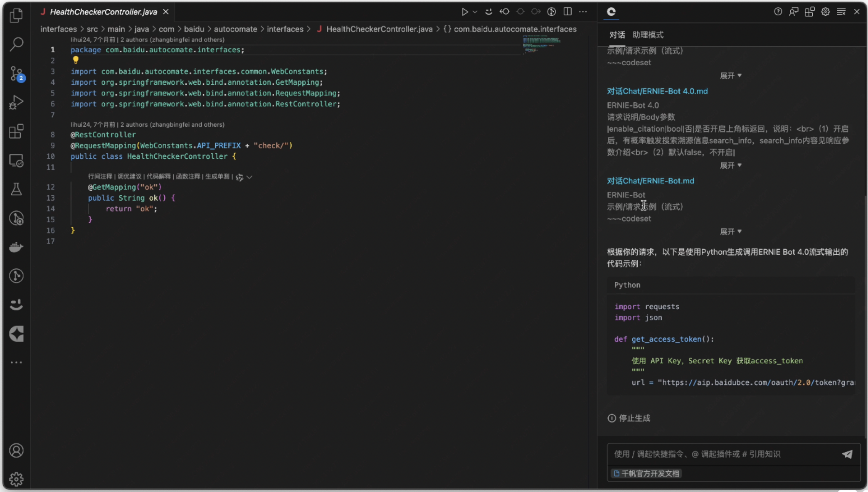Clear the Comate conversation list icon
The height and width of the screenshot is (492, 868).
[841, 12]
